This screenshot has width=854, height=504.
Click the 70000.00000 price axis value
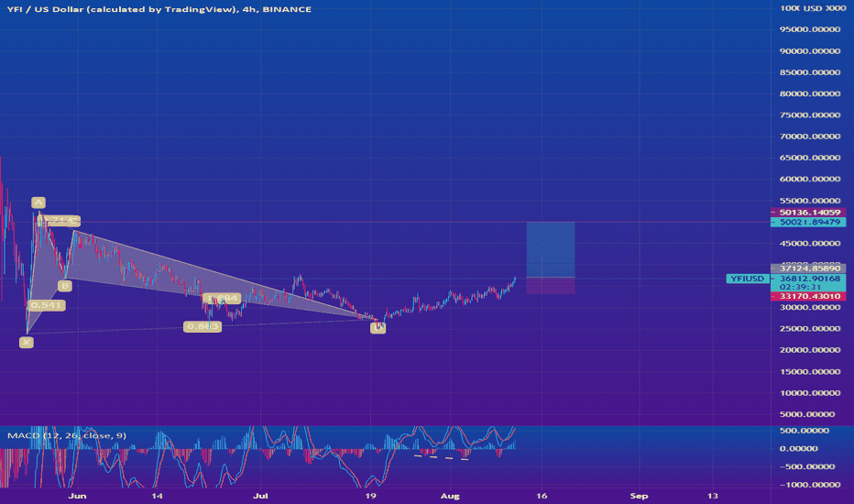[x=810, y=137]
